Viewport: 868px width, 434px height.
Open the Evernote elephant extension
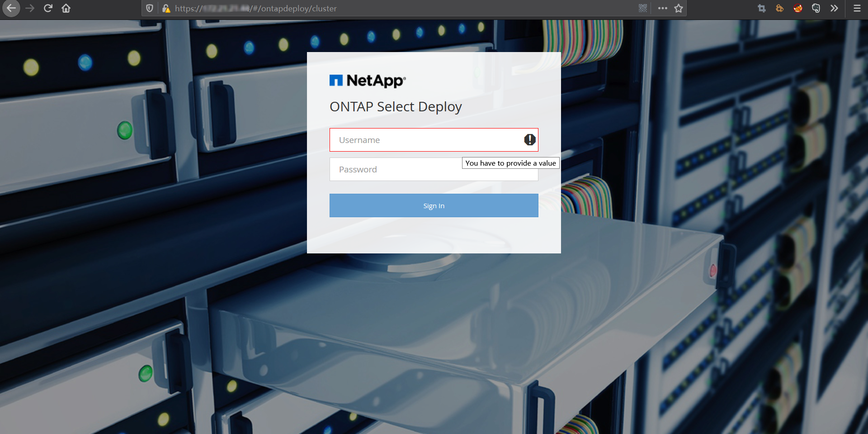pyautogui.click(x=816, y=8)
